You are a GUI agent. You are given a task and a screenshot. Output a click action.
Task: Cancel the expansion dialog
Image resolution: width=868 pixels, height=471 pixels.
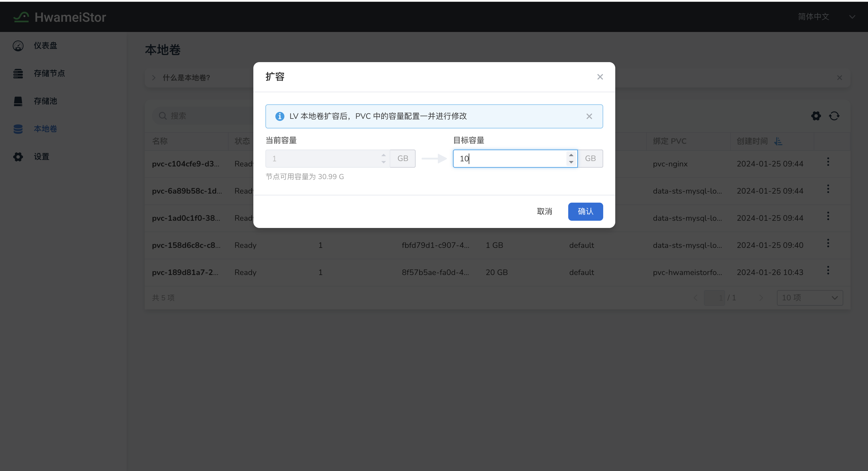544,212
